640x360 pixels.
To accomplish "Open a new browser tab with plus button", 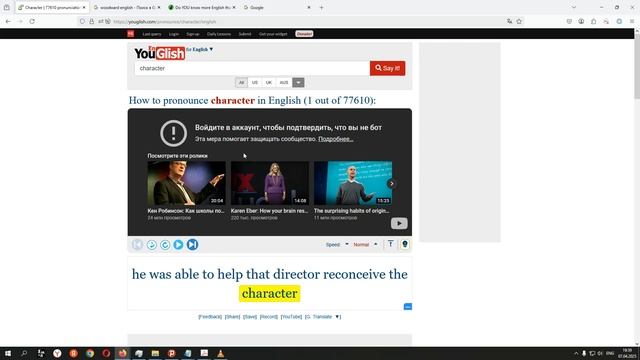I will 321,7.
